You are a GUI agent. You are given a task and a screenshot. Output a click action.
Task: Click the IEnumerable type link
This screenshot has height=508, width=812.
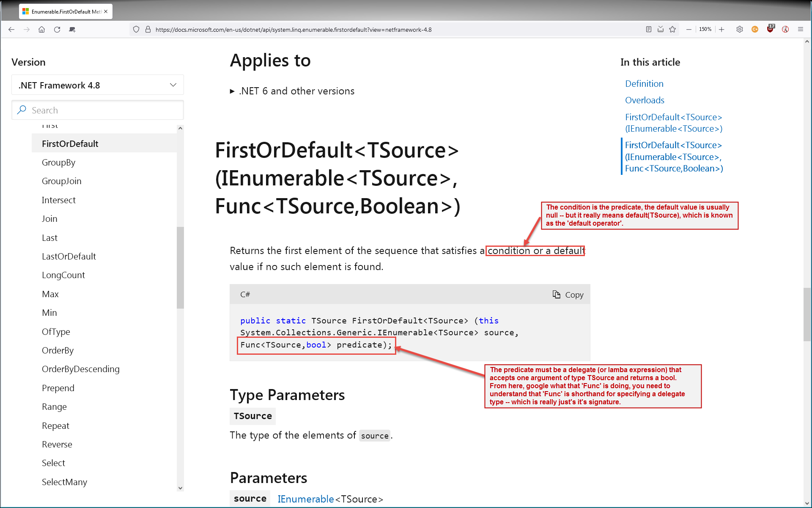pos(305,499)
